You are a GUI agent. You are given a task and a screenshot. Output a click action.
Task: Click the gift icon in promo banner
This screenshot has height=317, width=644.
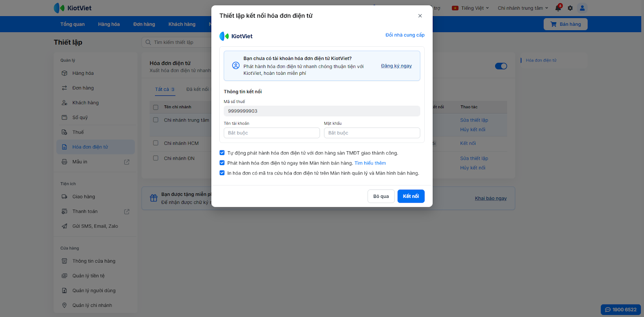pyautogui.click(x=154, y=198)
